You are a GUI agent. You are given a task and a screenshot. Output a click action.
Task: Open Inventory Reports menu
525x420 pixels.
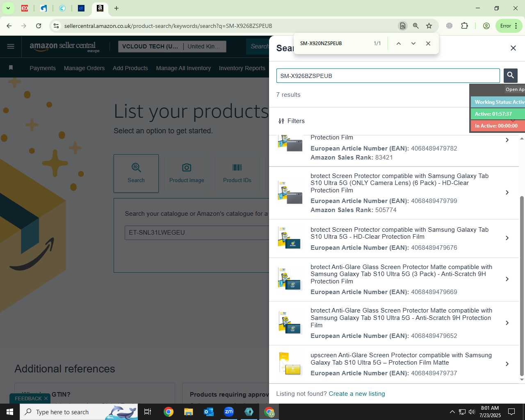coord(242,68)
